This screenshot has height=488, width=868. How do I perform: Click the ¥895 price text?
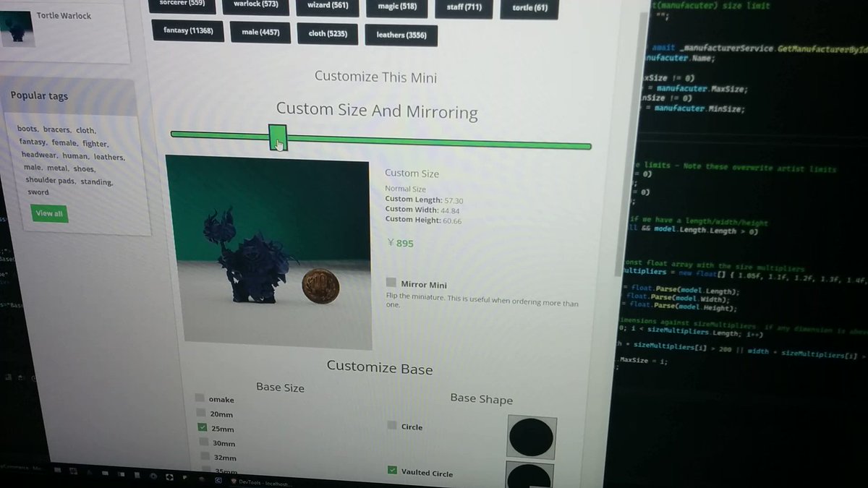click(401, 244)
